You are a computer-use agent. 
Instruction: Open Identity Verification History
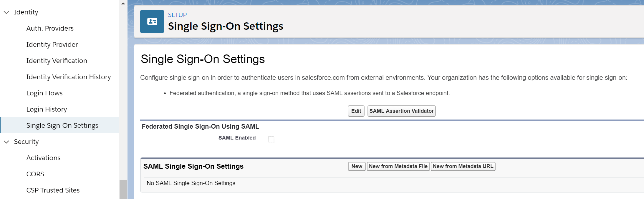click(68, 77)
